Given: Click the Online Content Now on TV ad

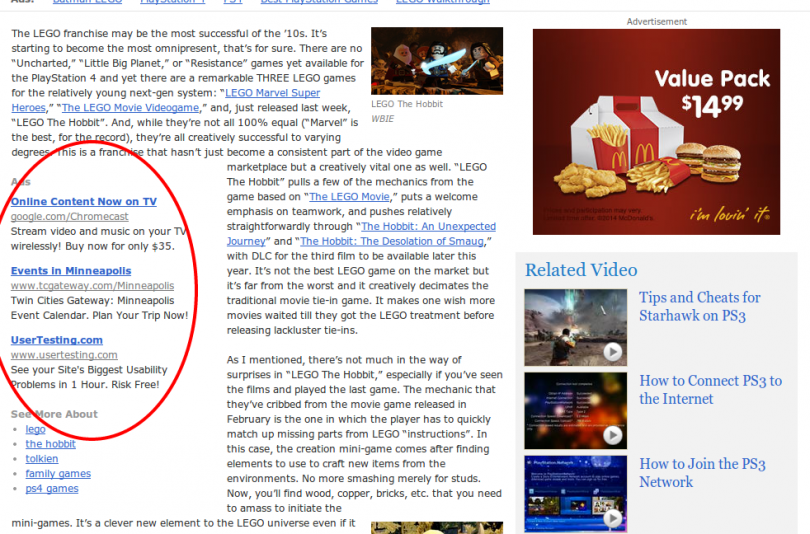Looking at the screenshot, I should (84, 201).
